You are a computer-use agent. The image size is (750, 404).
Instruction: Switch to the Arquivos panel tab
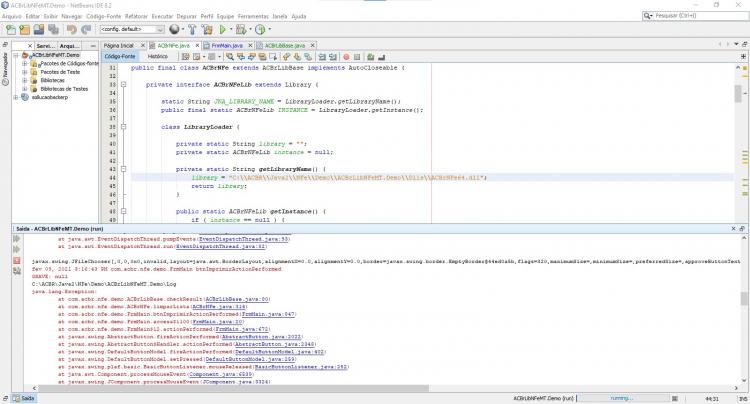(x=69, y=46)
